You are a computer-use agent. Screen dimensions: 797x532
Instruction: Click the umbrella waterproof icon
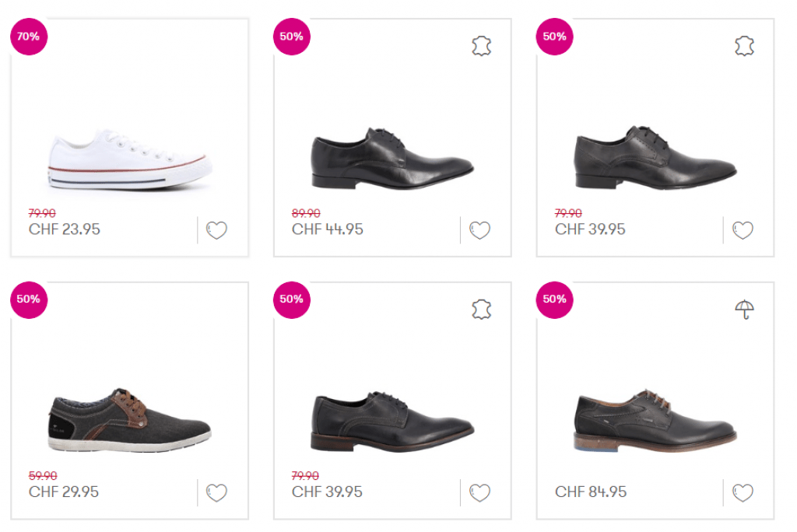745,310
